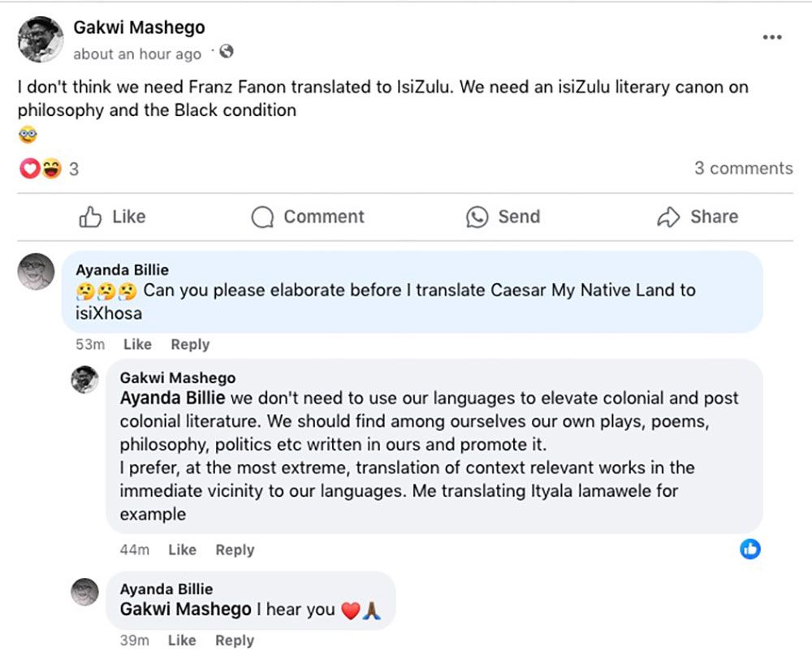Viewport: 812px width, 664px height.
Task: Reply to Ayanda Billie's 53m comment
Action: [x=190, y=344]
